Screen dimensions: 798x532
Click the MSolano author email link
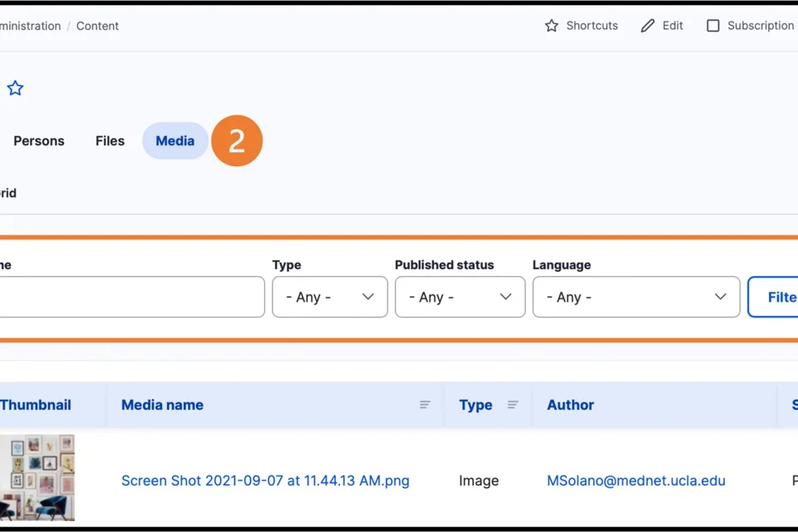click(x=636, y=480)
